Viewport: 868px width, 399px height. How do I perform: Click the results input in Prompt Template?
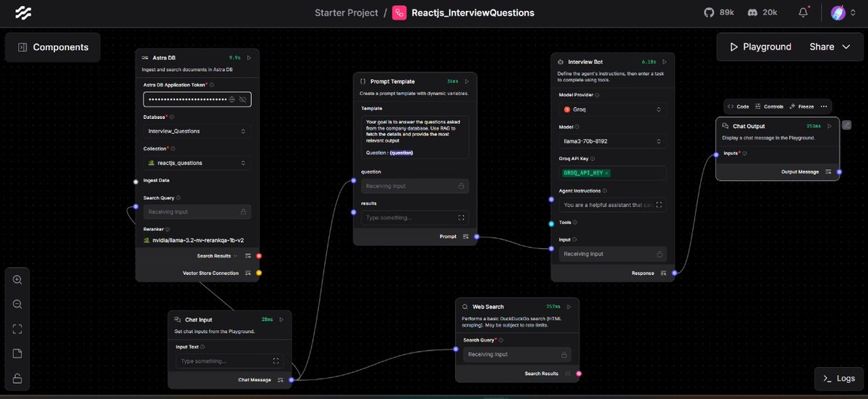(414, 217)
